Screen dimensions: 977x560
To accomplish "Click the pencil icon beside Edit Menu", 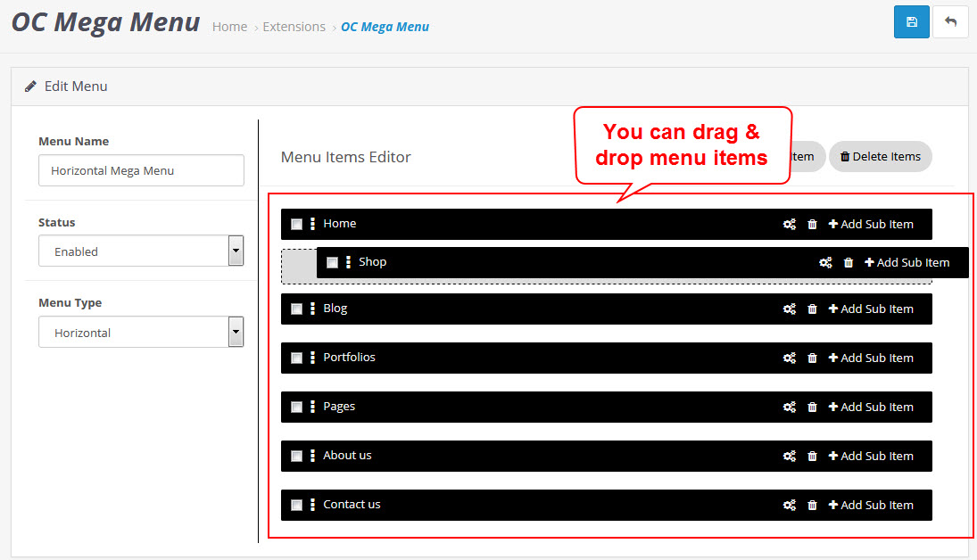I will click(x=30, y=86).
